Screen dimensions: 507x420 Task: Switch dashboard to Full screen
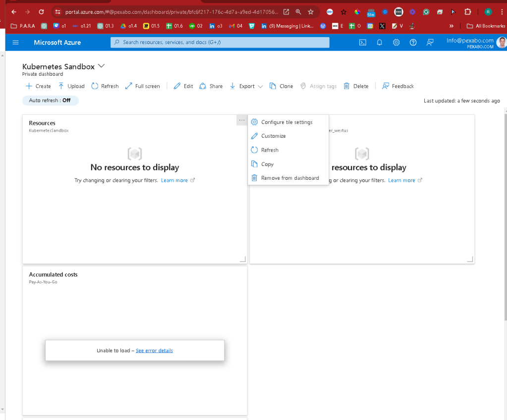click(x=143, y=86)
